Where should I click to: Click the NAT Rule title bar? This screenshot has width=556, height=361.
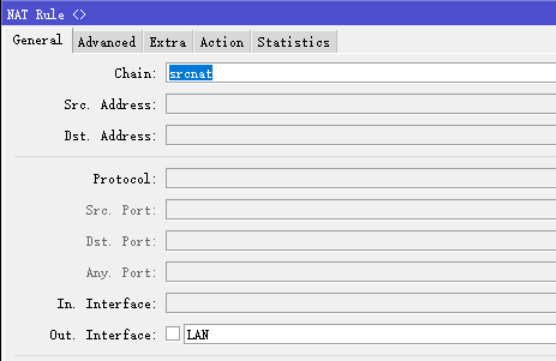click(279, 13)
